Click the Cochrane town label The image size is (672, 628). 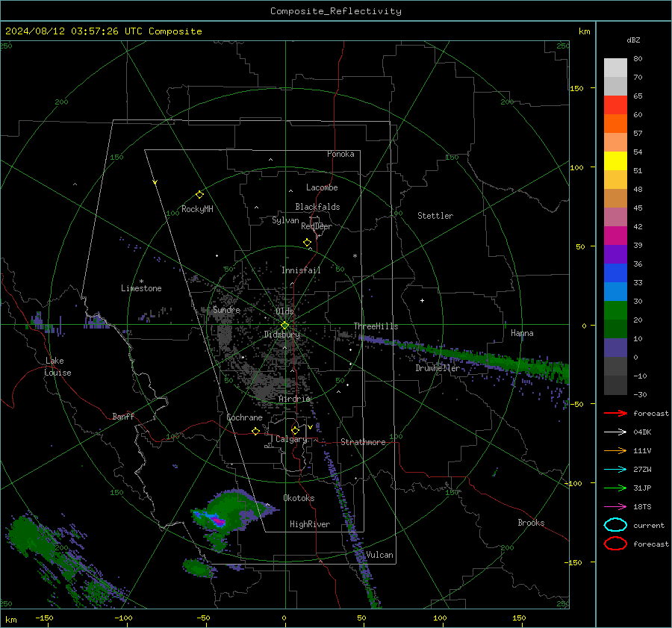click(244, 417)
